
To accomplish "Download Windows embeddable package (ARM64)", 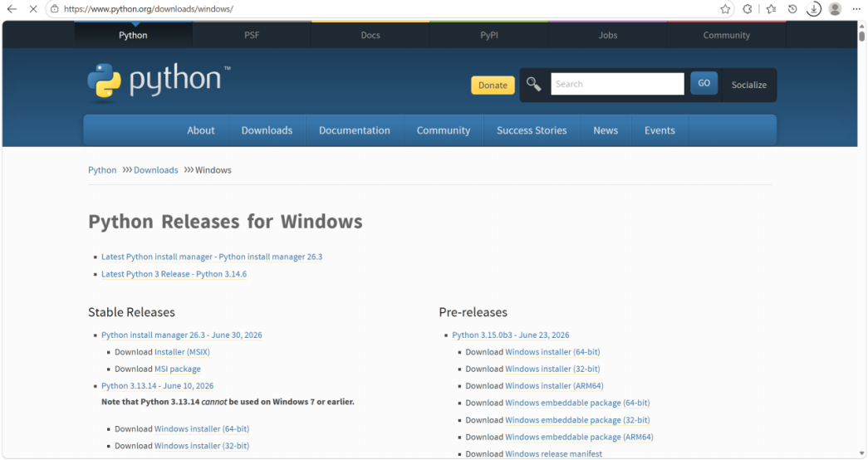I will [579, 438].
